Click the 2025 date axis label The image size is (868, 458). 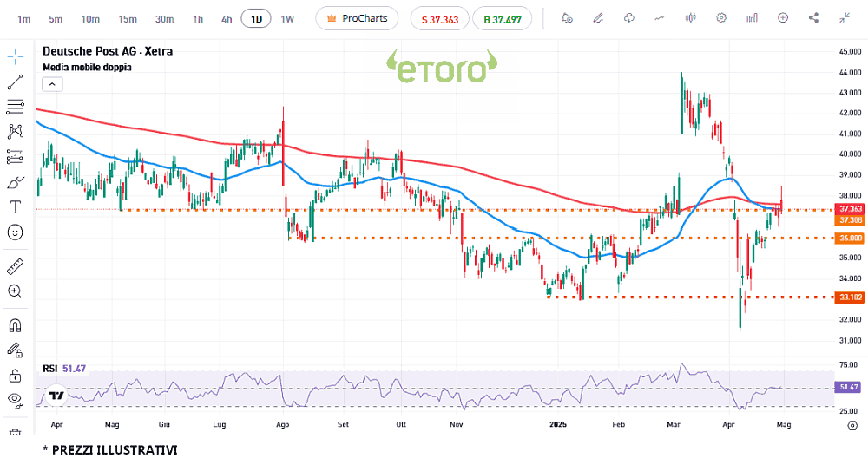pyautogui.click(x=558, y=424)
